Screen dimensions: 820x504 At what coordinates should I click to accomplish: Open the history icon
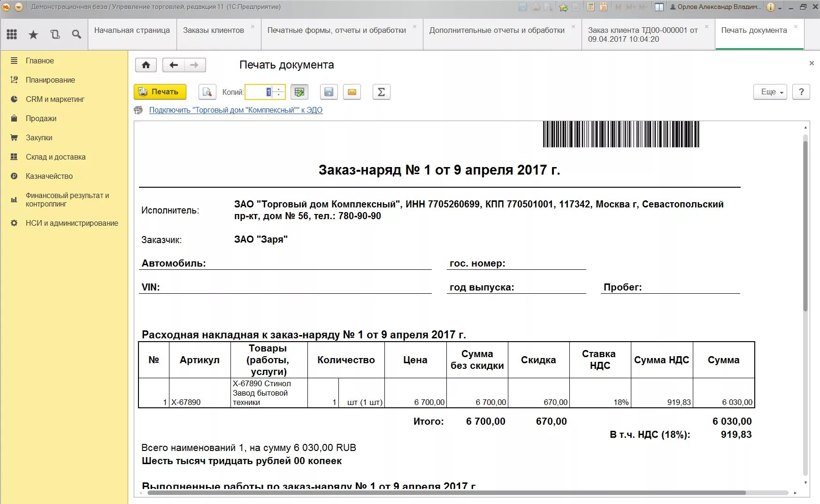pos(55,34)
